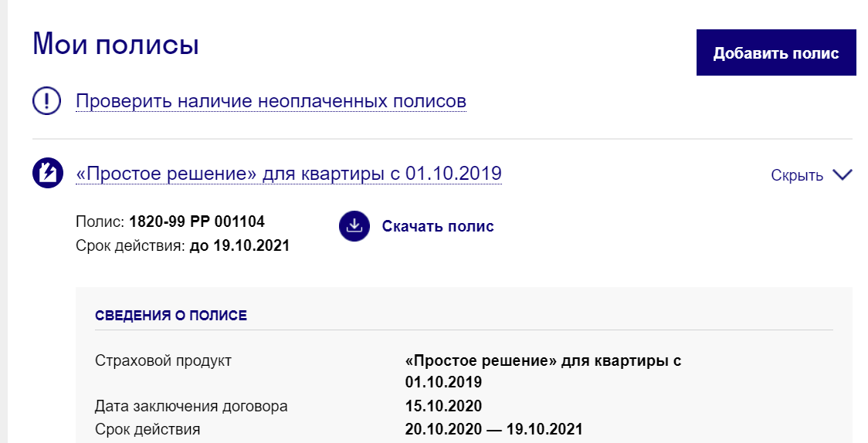Screen dimensions: 868x443
Task: Open "Проверить наличие неоплаченных полисов" link
Action: pos(270,101)
